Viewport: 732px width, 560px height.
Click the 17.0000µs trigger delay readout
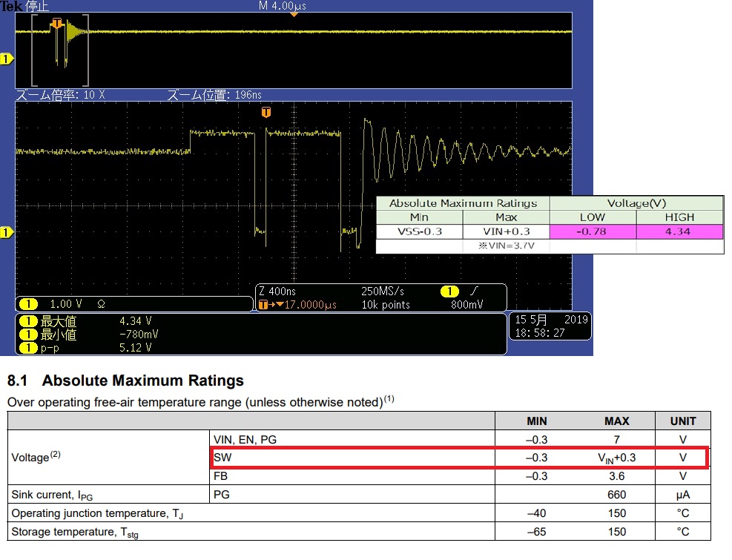(311, 305)
